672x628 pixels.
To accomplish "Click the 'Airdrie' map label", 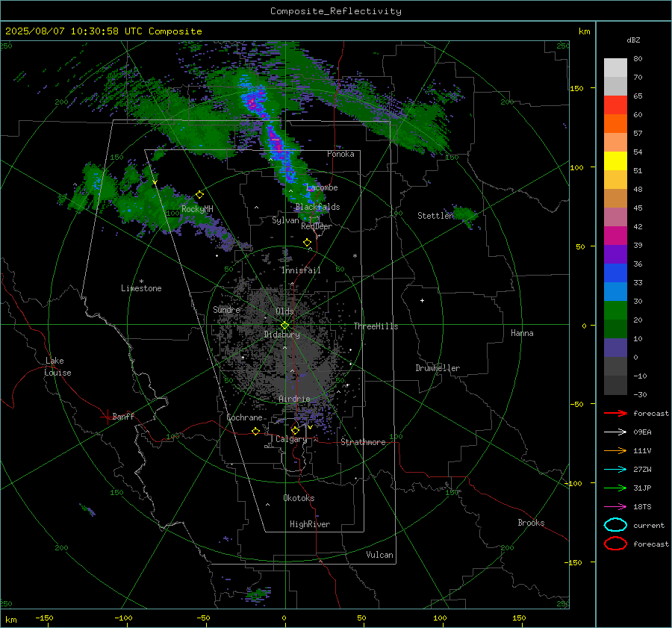I will click(x=294, y=399).
